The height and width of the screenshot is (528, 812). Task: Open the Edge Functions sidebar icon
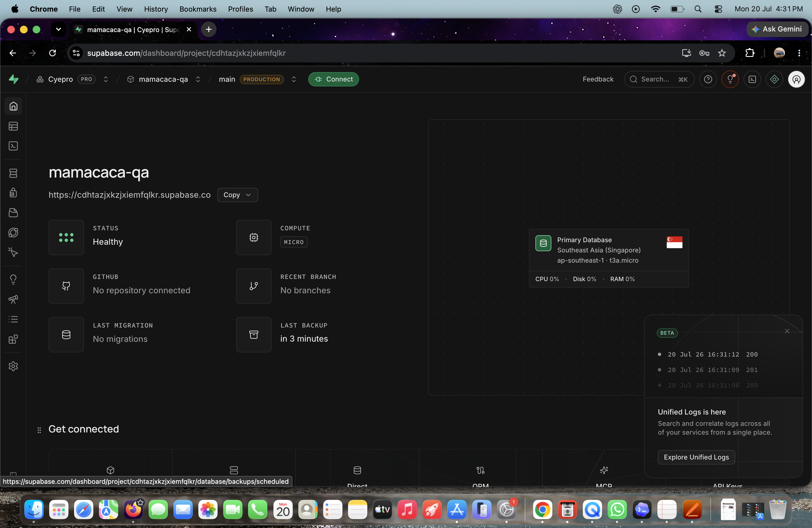(x=13, y=233)
